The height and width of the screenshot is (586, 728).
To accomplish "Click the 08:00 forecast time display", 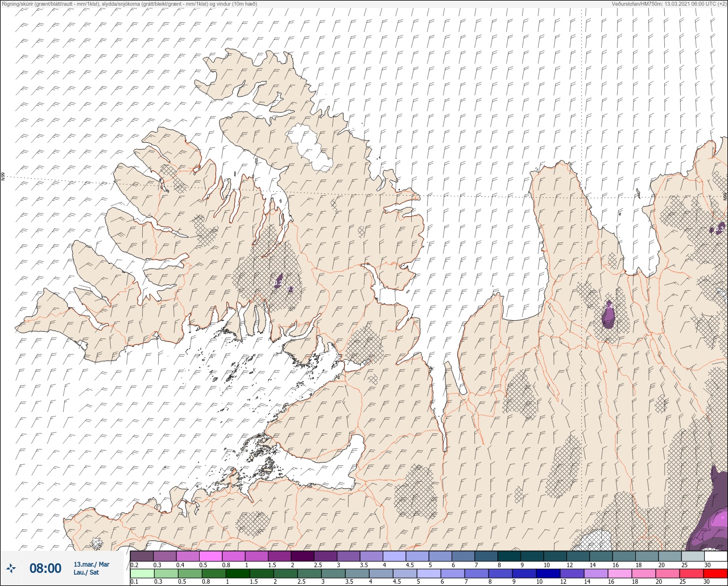I will click(45, 568).
